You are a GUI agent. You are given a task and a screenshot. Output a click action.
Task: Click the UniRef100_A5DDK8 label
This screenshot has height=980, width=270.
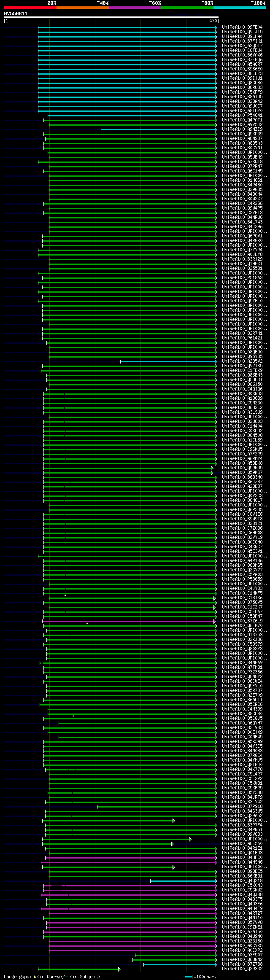[x=242, y=463]
